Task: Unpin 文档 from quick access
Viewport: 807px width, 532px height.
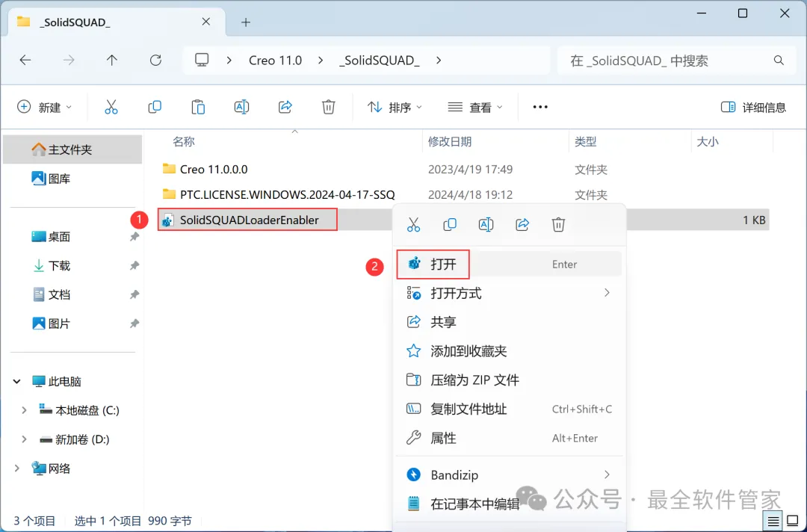Action: [x=134, y=294]
